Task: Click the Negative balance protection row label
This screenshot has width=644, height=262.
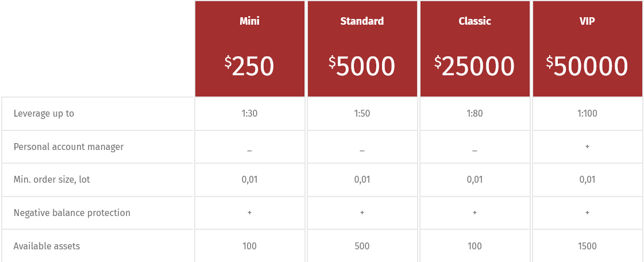Action: [x=72, y=213]
